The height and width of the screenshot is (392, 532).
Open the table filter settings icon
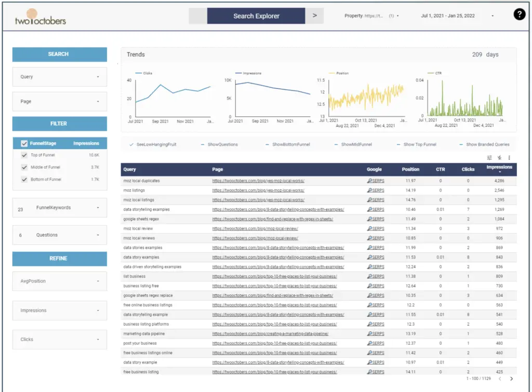(x=489, y=158)
